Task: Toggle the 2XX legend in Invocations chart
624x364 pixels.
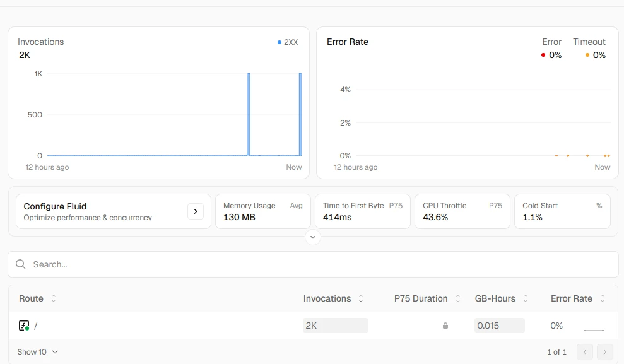Action: coord(287,42)
